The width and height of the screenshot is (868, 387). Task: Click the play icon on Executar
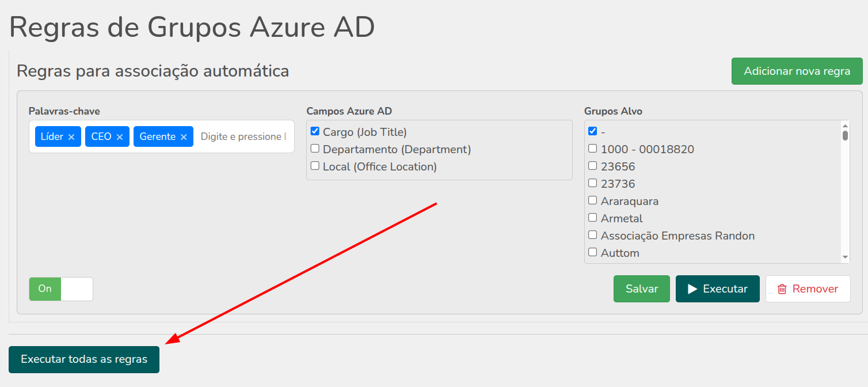pos(692,289)
